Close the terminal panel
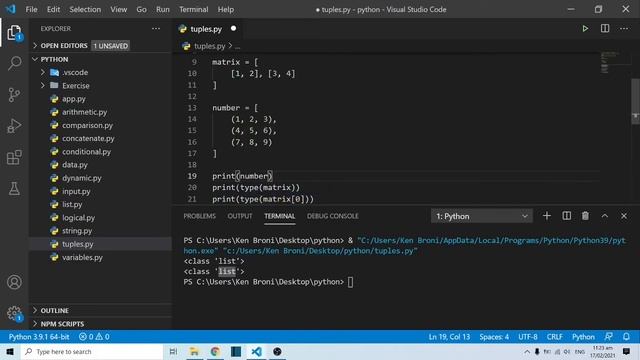The width and height of the screenshot is (640, 360). (x=624, y=216)
